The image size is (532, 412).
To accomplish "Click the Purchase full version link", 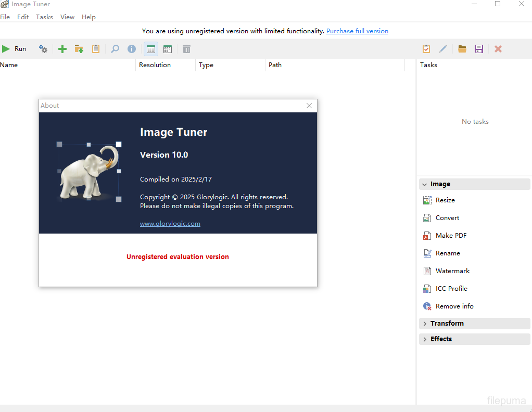I will [x=357, y=31].
